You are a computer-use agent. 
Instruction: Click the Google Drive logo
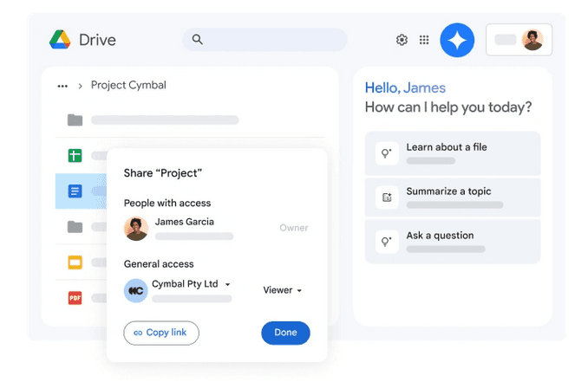click(x=60, y=39)
